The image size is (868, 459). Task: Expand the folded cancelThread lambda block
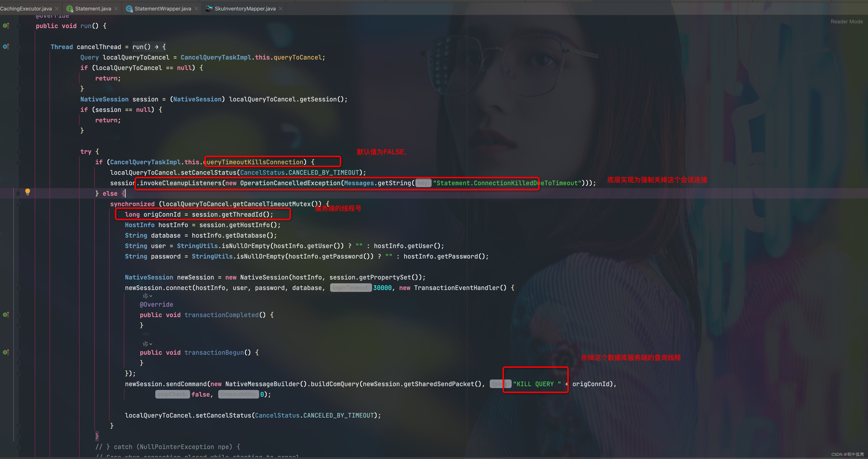coord(18,47)
